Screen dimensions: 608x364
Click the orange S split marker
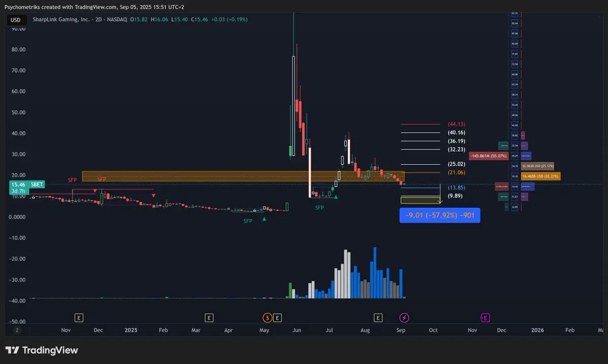(267, 318)
